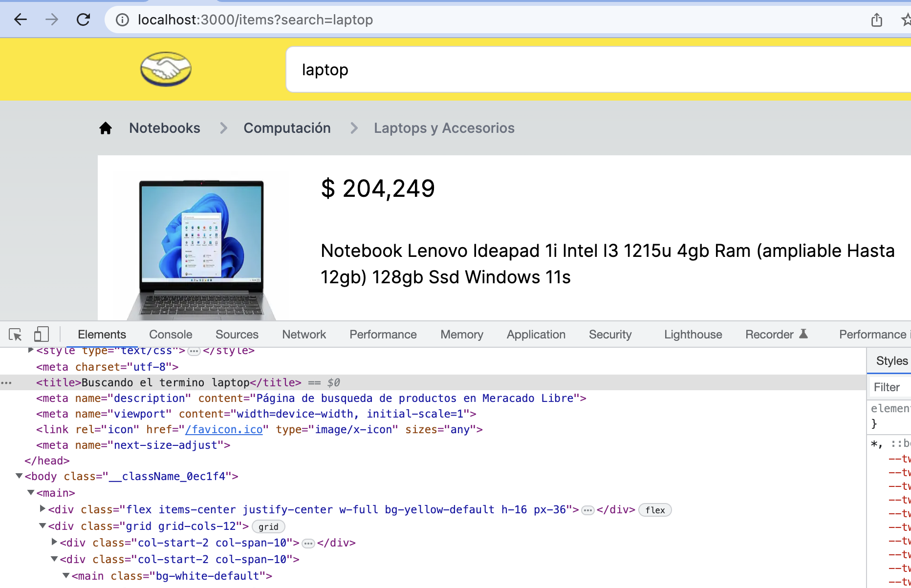Click the ellipsis before the title row
Screen dimensions: 911x588
[x=6, y=383]
